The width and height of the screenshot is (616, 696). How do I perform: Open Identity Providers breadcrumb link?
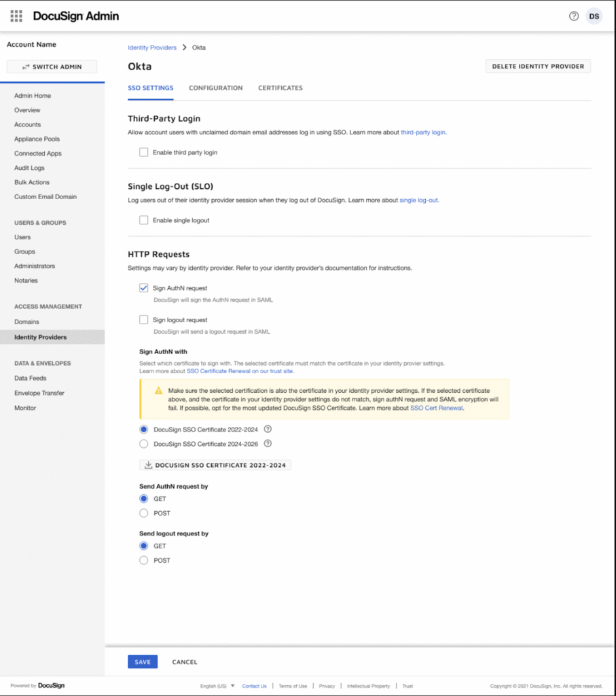point(152,48)
